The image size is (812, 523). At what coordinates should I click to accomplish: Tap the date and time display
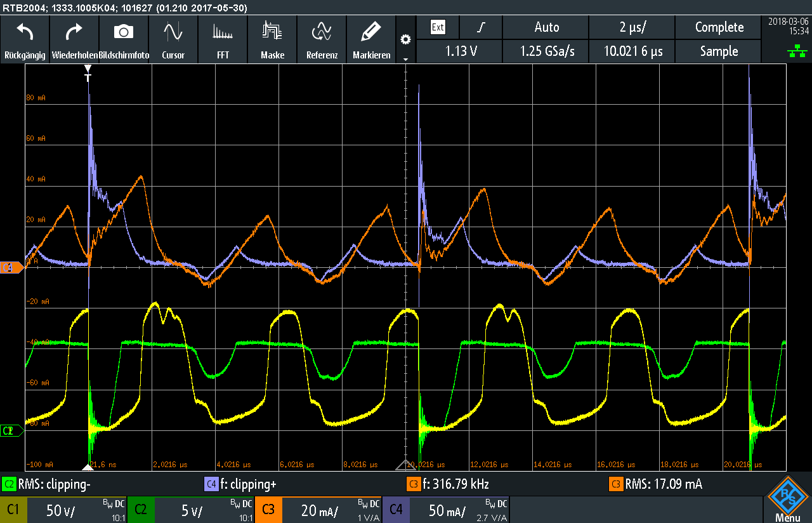click(x=787, y=25)
